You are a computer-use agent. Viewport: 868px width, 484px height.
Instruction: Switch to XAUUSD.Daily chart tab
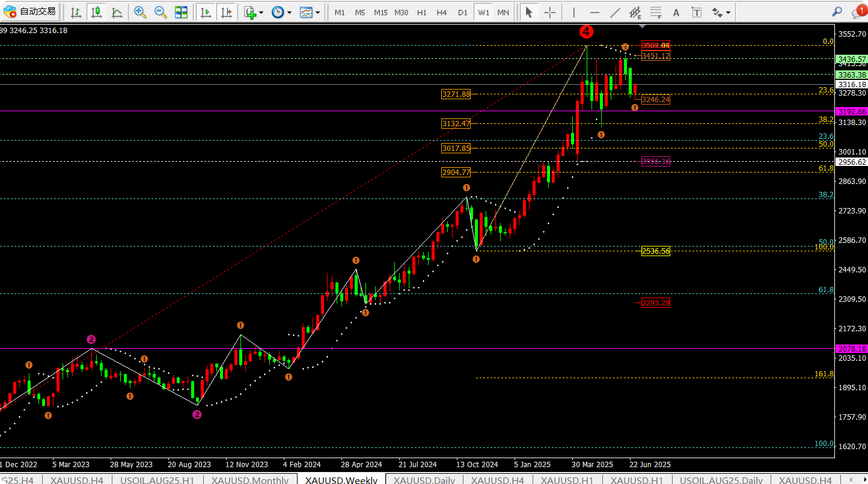(424, 480)
